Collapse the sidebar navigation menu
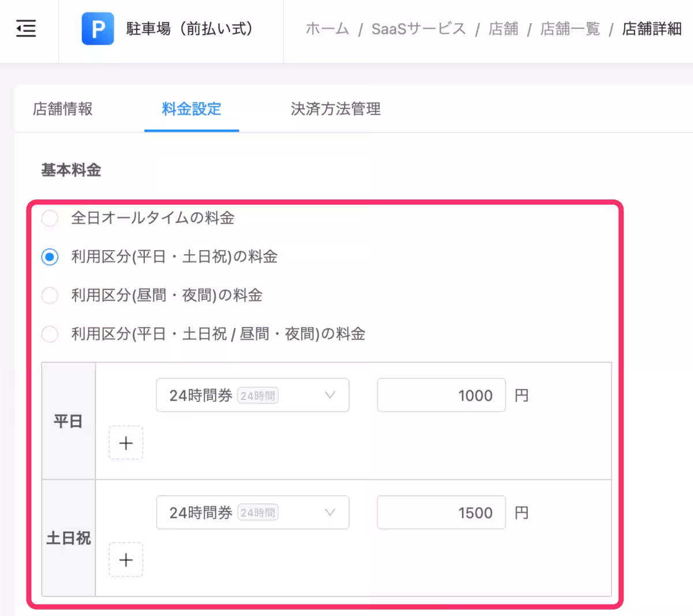 pos(25,28)
